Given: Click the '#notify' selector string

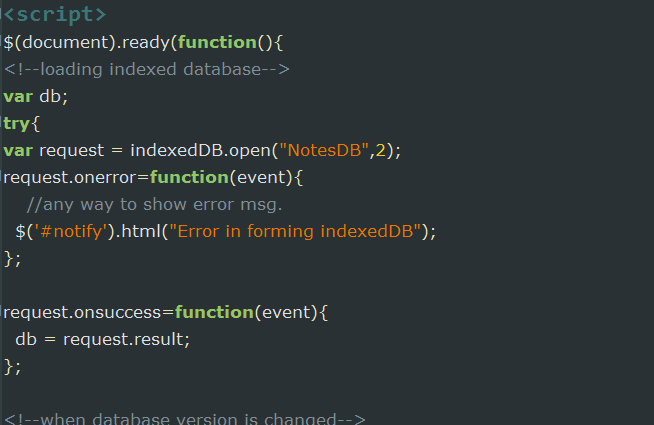Looking at the screenshot, I should [x=71, y=231].
